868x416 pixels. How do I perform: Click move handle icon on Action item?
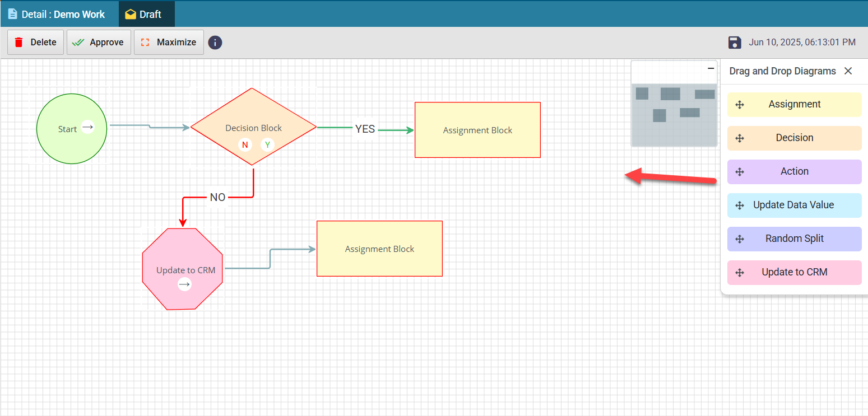tap(740, 172)
